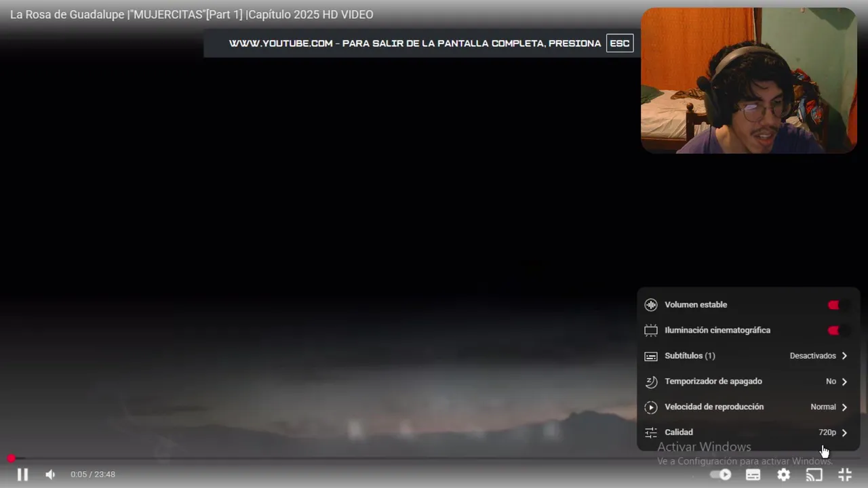Click the Velocidad de reproducción icon

pyautogui.click(x=651, y=407)
